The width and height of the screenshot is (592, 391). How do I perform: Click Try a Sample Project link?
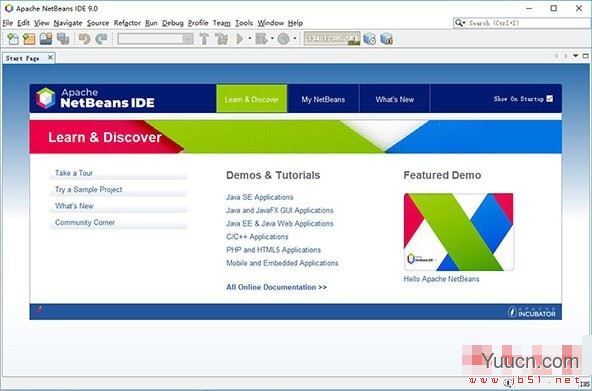click(x=89, y=189)
